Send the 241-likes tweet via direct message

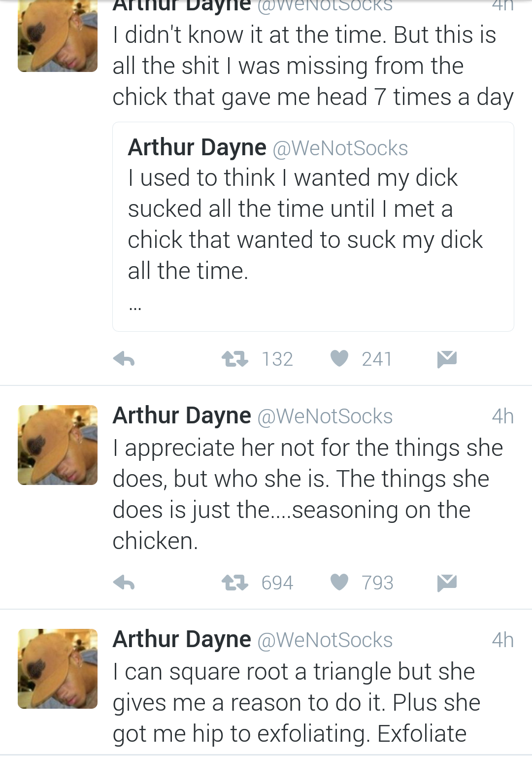point(447,359)
